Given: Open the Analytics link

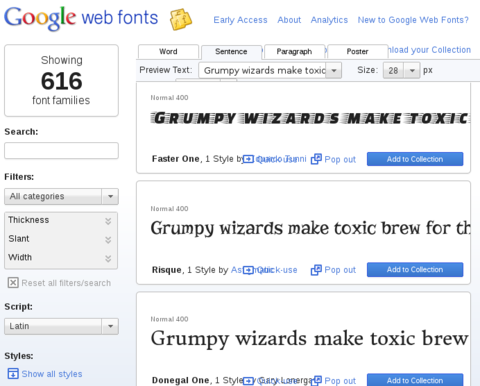Looking at the screenshot, I should click(329, 20).
